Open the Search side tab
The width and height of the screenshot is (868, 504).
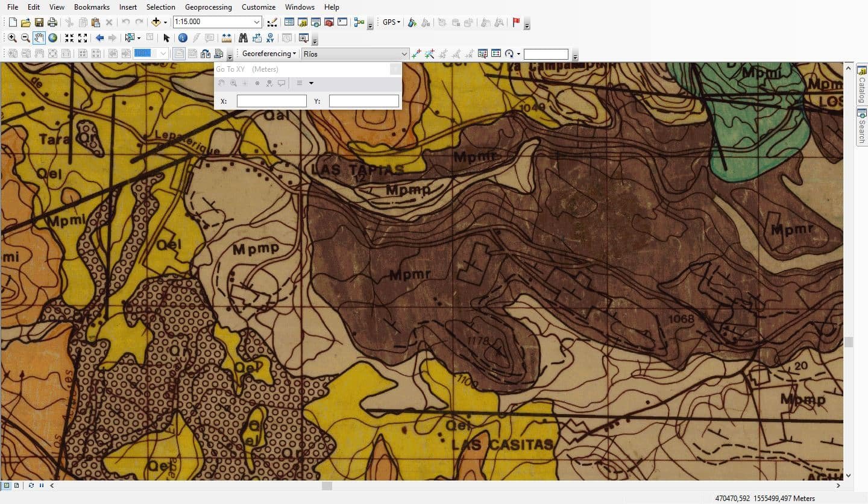pos(862,127)
